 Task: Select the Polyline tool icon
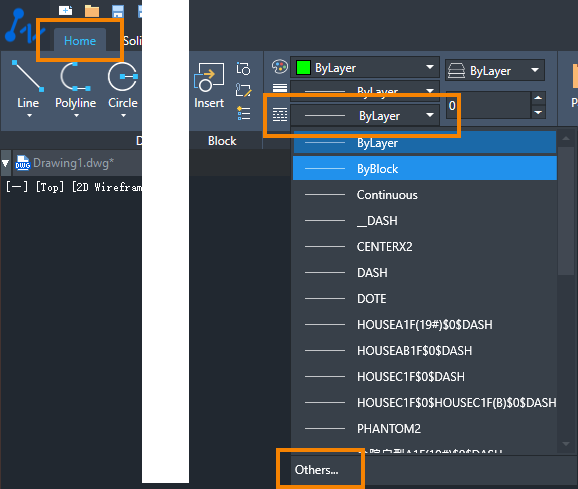(75, 76)
